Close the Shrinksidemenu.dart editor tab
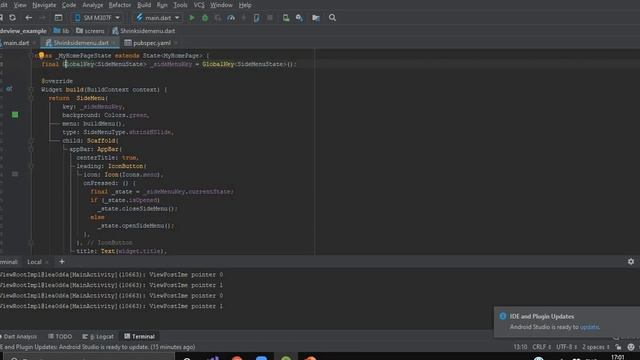 coord(114,43)
